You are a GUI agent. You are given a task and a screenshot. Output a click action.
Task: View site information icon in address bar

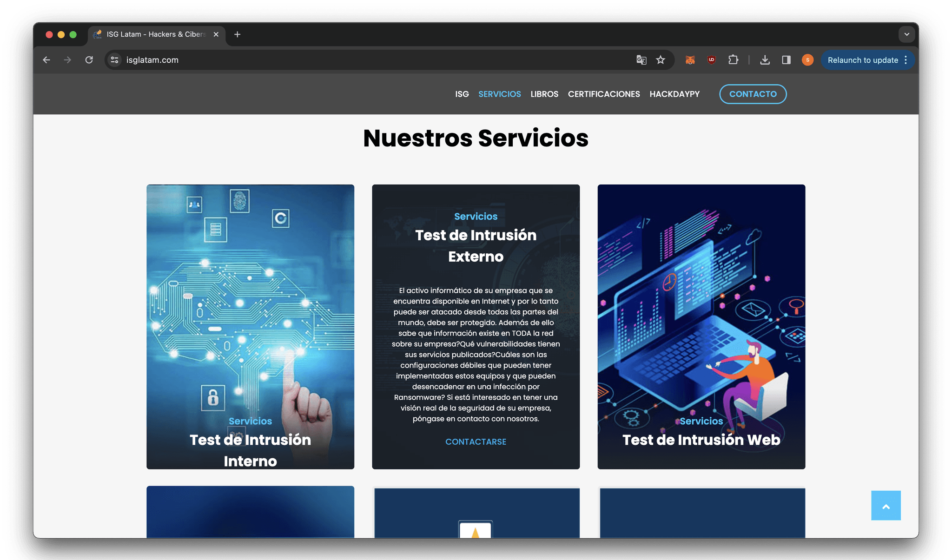(115, 60)
